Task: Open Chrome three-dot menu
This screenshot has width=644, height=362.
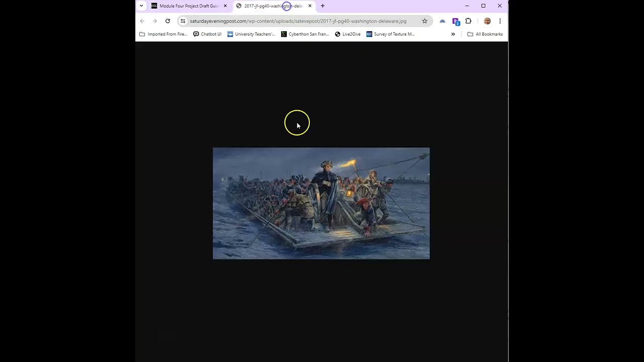Action: (500, 21)
